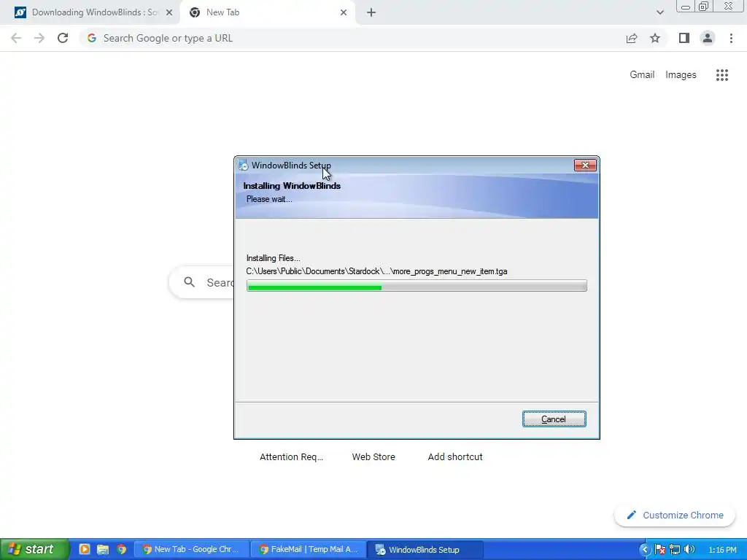Select the New Tab browser tab

(x=267, y=12)
